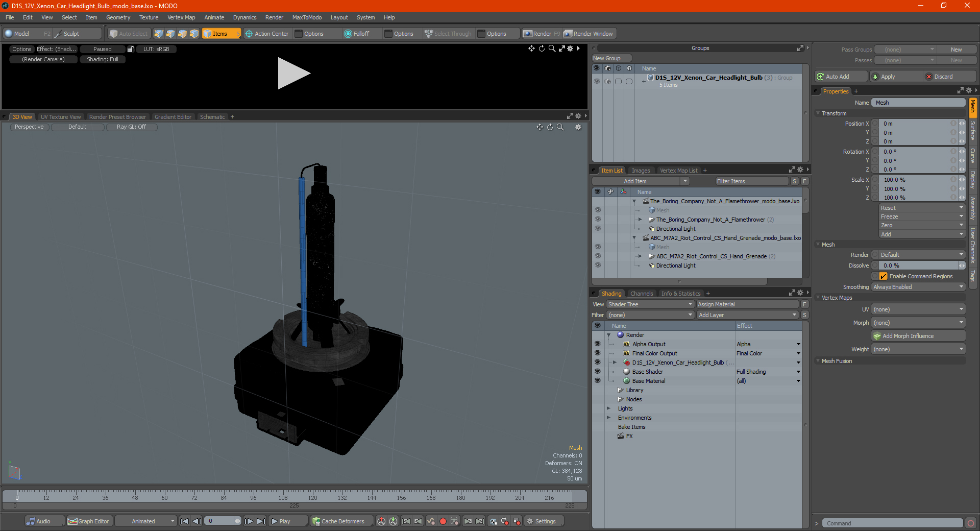This screenshot has width=980, height=531.
Task: Toggle visibility of Base Material layer
Action: point(597,381)
